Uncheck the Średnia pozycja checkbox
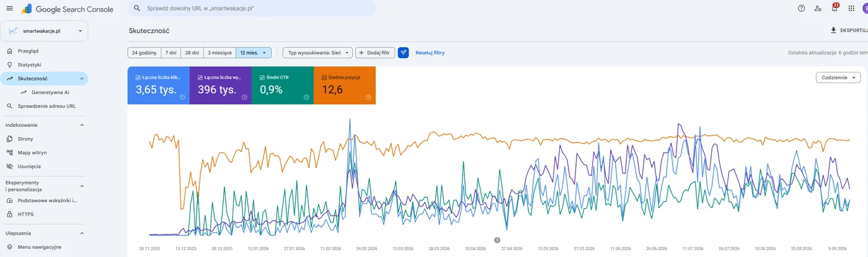This screenshot has width=868, height=257. coord(324,77)
